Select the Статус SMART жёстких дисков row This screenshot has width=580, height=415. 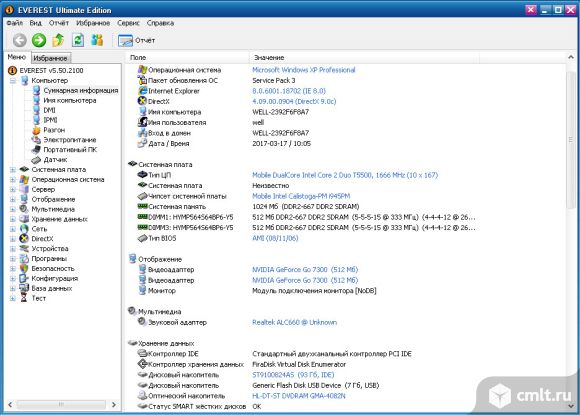tap(200, 406)
